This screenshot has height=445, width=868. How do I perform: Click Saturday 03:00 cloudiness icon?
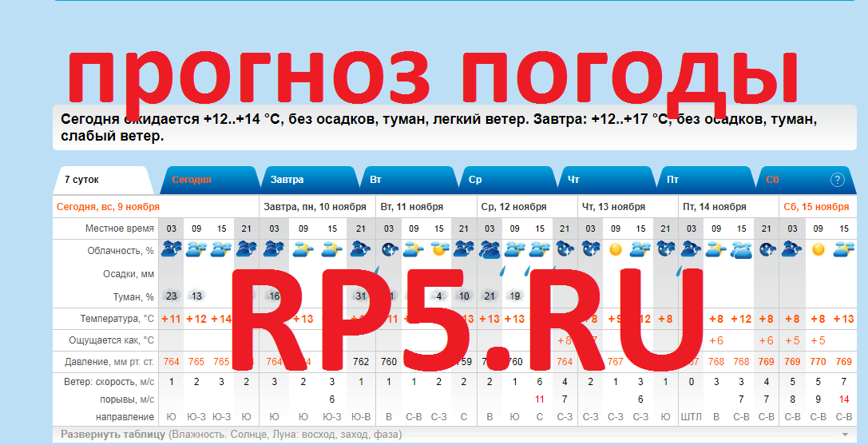pos(793,249)
